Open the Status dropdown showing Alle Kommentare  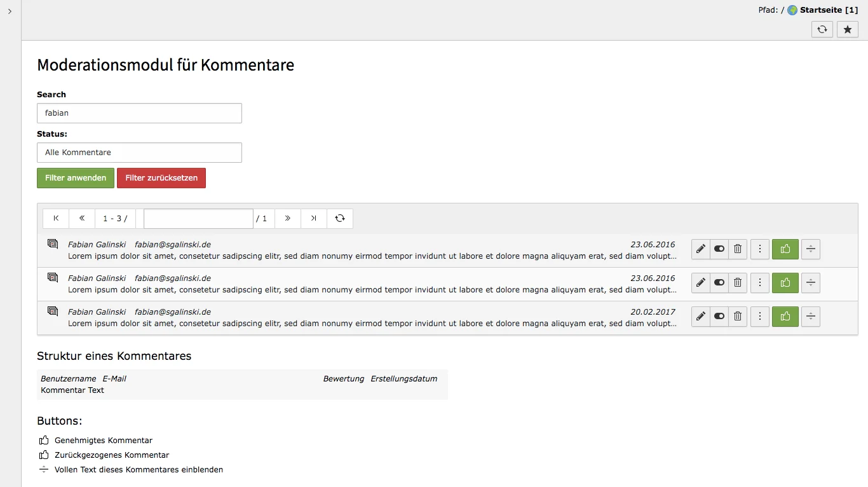(x=139, y=153)
